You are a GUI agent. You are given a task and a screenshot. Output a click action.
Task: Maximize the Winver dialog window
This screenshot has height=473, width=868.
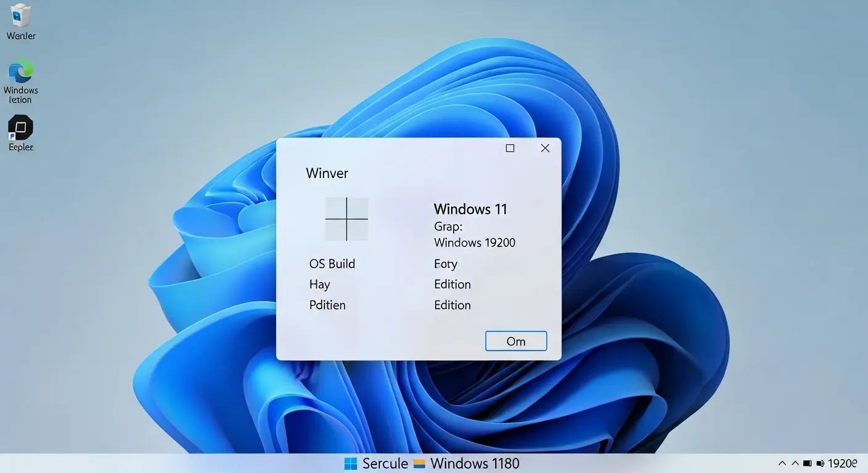[510, 148]
